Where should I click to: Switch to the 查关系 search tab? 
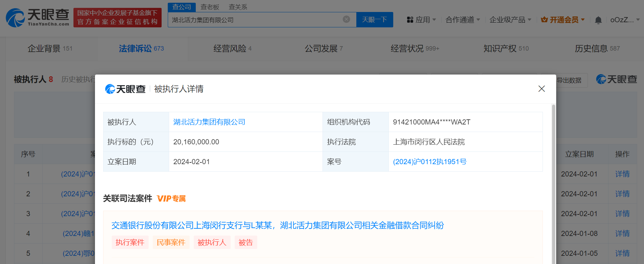click(238, 7)
